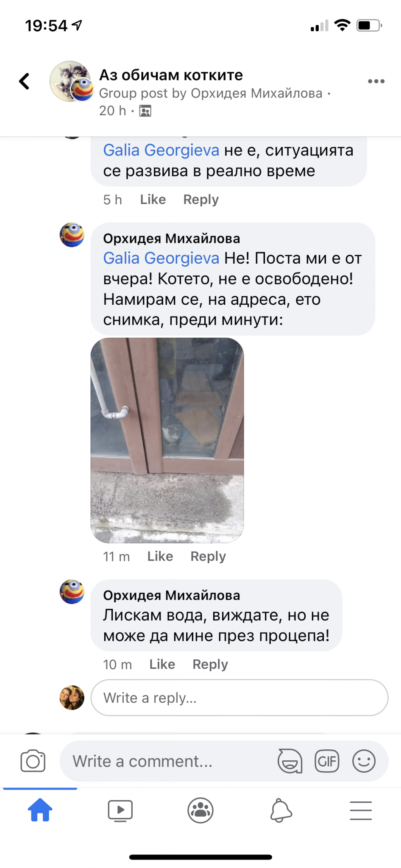The height and width of the screenshot is (868, 401).
Task: Tap the back arrow icon
Action: (x=25, y=81)
